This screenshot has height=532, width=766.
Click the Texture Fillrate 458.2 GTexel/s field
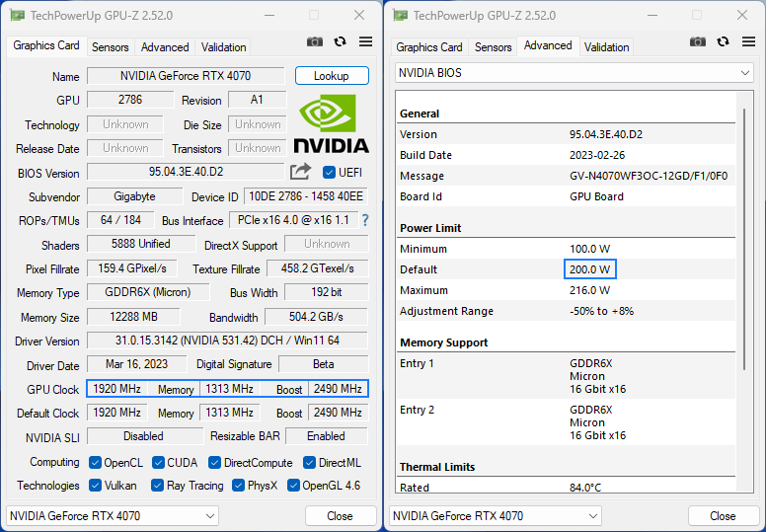[x=318, y=268]
